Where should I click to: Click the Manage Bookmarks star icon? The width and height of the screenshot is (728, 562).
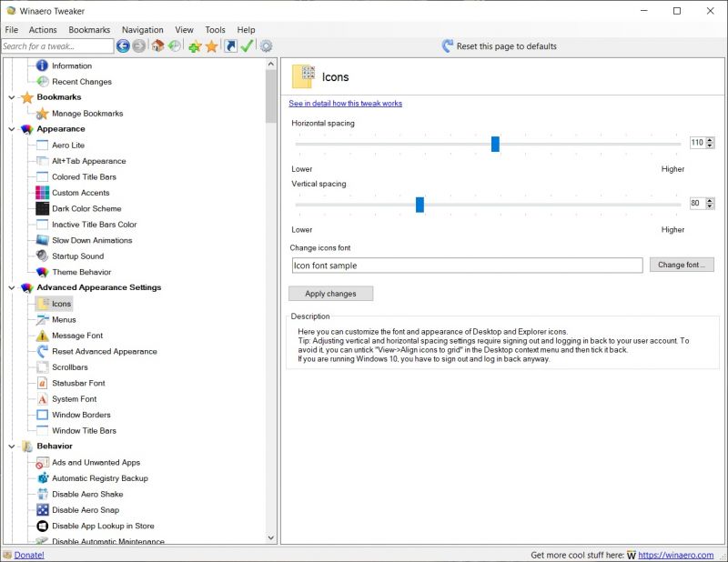point(42,114)
